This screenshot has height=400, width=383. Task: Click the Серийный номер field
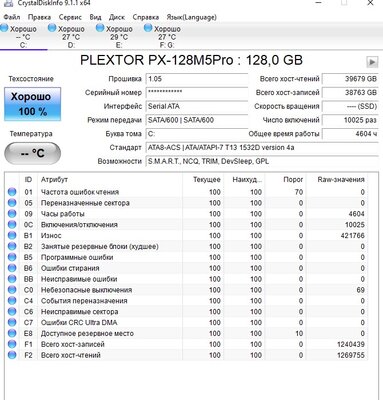click(197, 93)
